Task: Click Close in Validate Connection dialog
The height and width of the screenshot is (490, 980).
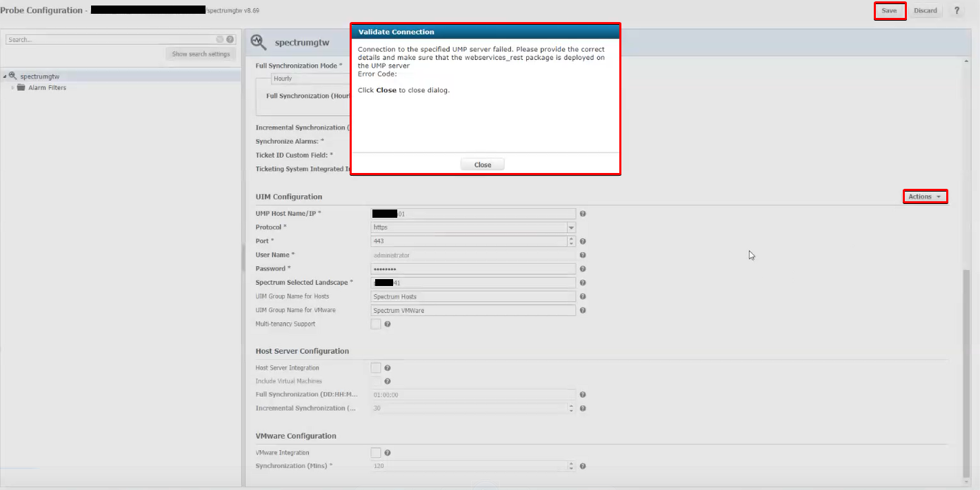Action: pyautogui.click(x=483, y=165)
